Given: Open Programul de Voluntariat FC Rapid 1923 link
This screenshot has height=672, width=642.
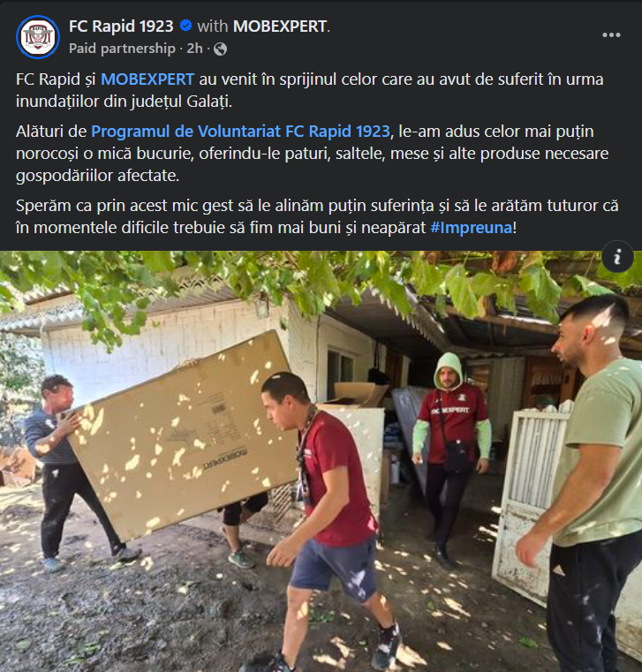Looking at the screenshot, I should 240,132.
